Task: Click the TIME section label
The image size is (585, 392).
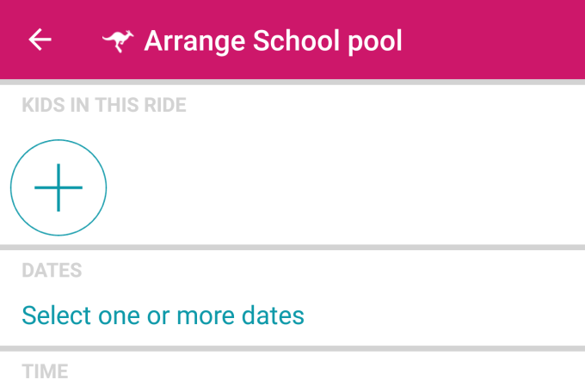Action: coord(45,371)
